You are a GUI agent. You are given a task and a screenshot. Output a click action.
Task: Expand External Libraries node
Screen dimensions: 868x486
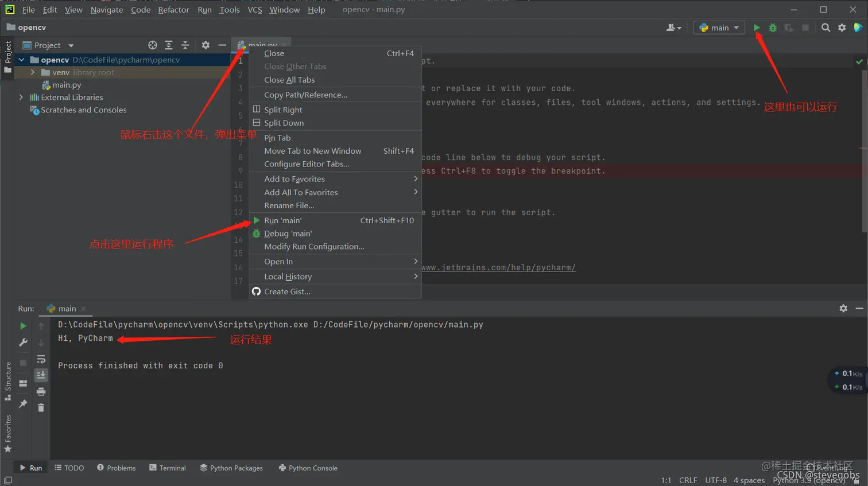click(x=21, y=98)
